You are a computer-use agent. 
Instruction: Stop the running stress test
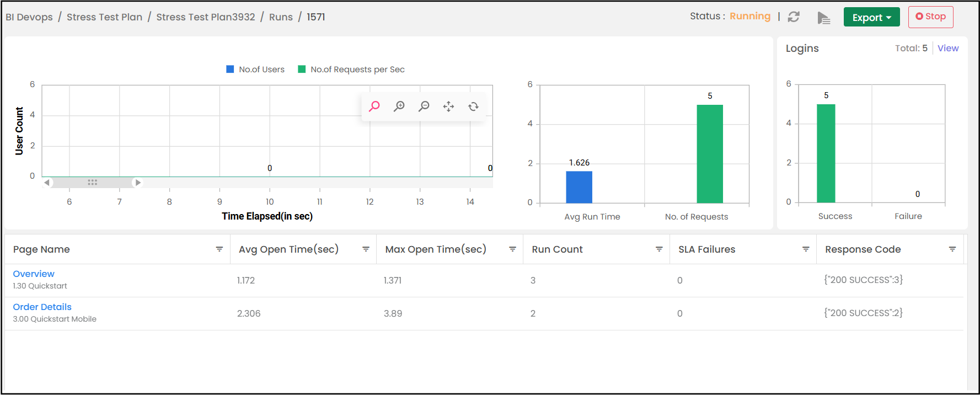point(930,17)
